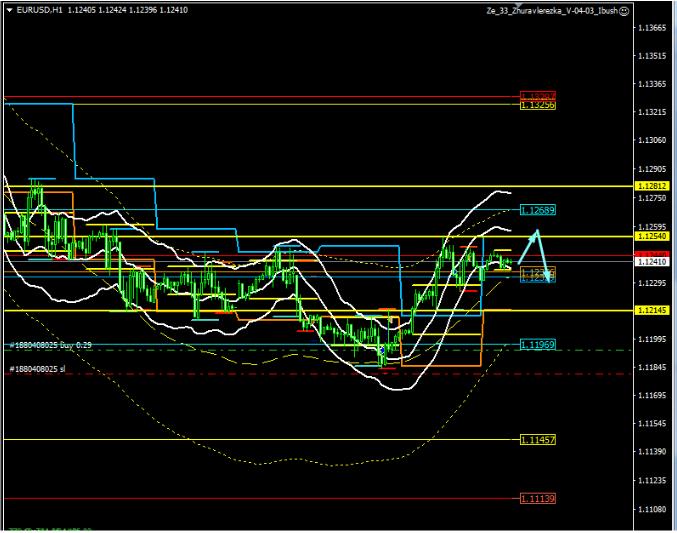Click the OHLC quote values in chart header
677x533 pixels.
128,10
